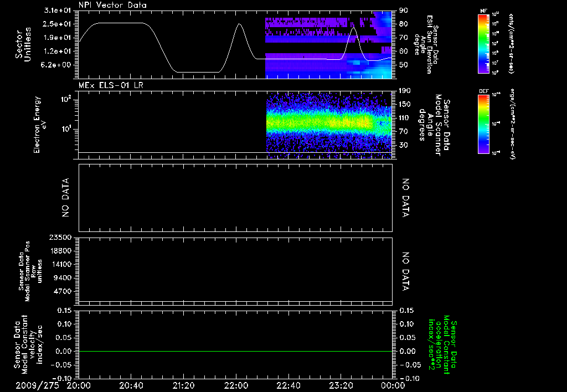Click the "NO DATA" label beside the scanner position plot
Image resolution: width=567 pixels, height=392 pixels.
[406, 271]
